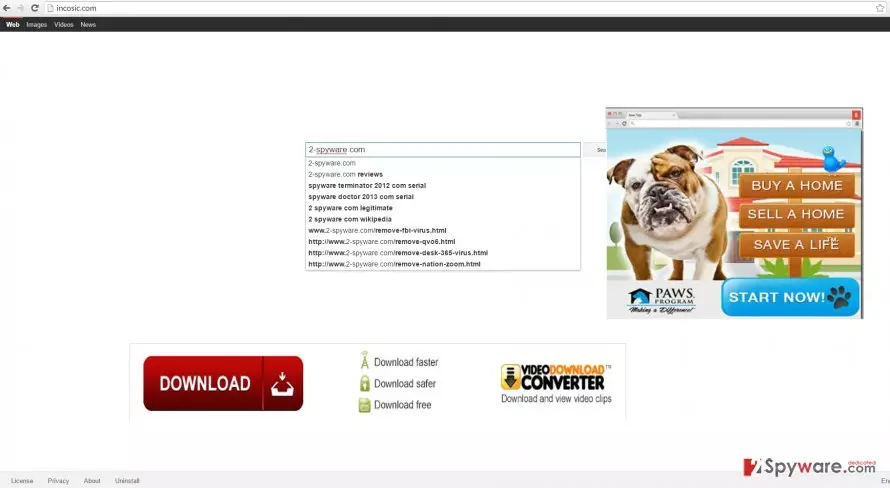Click the Video Download Converter logo
890x488 pixels.
click(x=556, y=377)
